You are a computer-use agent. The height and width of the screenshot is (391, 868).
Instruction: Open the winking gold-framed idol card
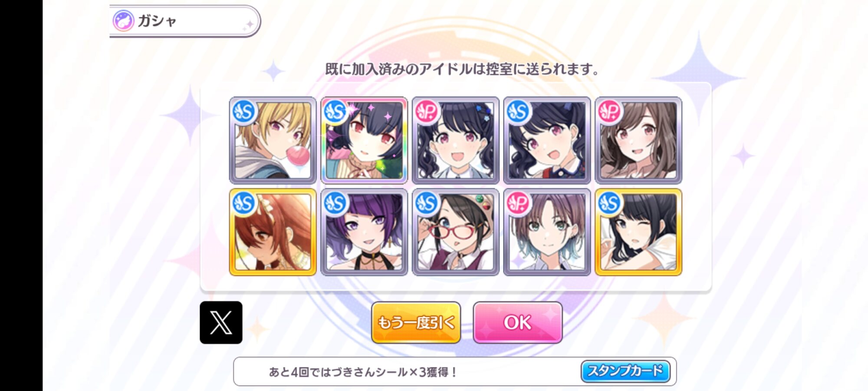click(x=638, y=232)
